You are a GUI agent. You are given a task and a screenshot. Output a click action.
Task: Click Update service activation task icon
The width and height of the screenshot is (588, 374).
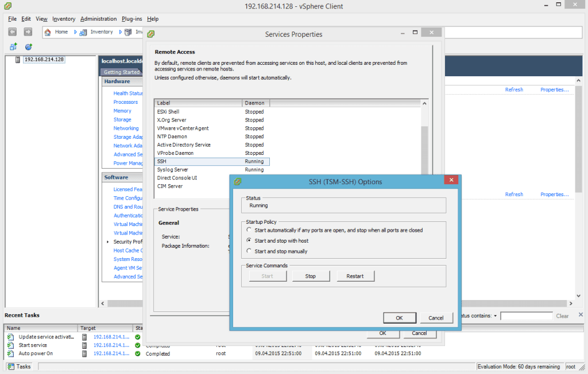pos(10,337)
